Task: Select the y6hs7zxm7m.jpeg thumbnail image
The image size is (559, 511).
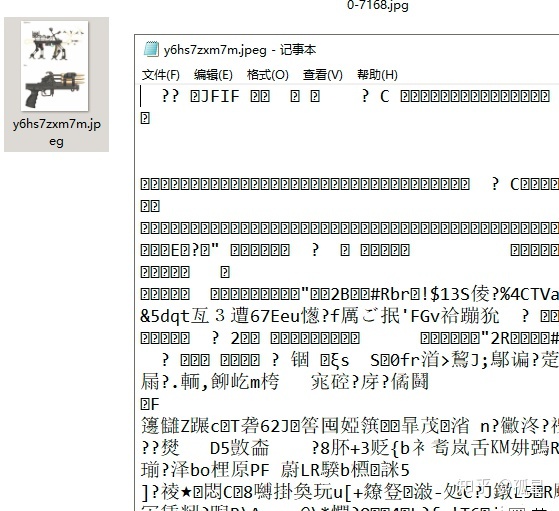Action: (55, 66)
